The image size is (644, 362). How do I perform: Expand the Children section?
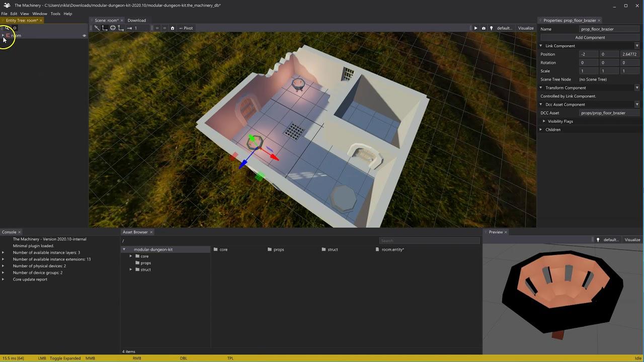(541, 130)
